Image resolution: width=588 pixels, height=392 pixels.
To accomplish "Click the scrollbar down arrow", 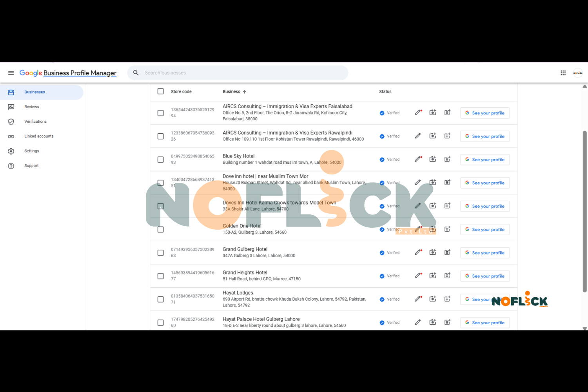I will coord(584,328).
